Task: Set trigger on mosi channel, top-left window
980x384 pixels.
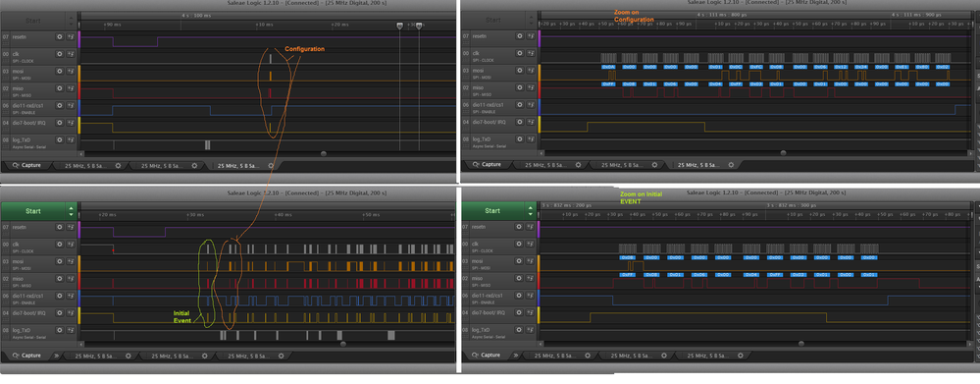Action: click(70, 72)
